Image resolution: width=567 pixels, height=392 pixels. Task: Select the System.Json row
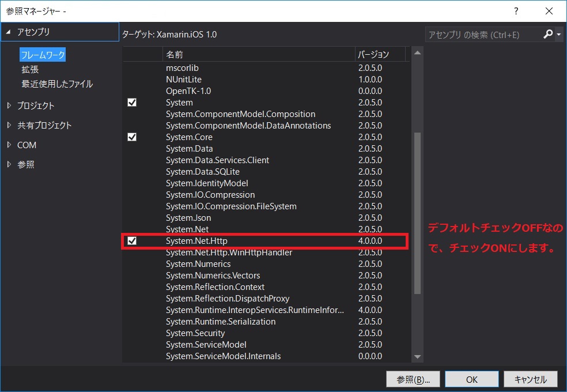click(x=266, y=218)
